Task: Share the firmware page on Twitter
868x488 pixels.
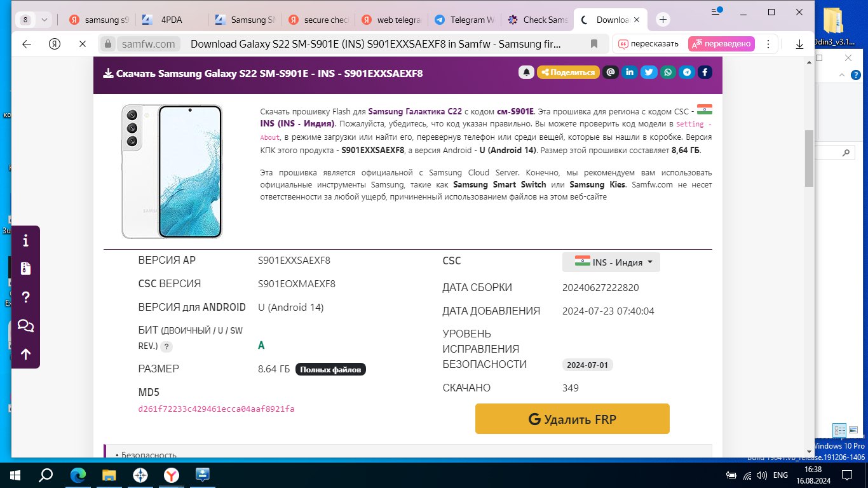Action: [648, 72]
